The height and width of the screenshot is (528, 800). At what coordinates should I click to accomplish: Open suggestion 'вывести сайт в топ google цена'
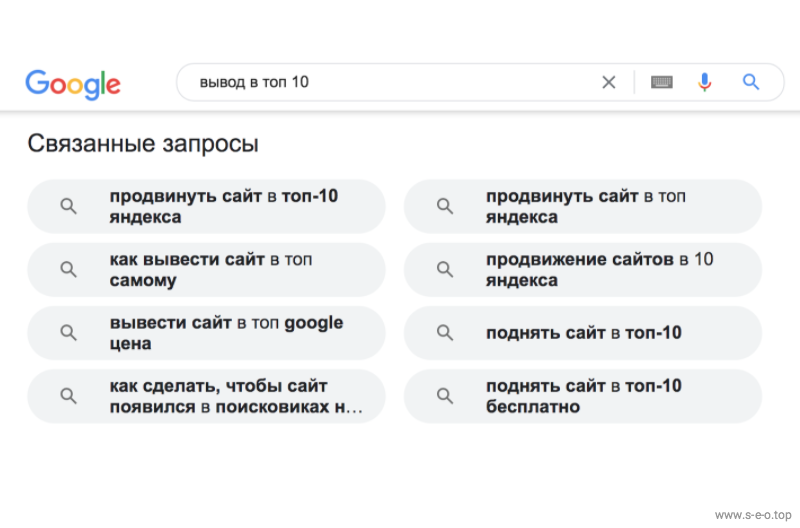pyautogui.click(x=206, y=333)
